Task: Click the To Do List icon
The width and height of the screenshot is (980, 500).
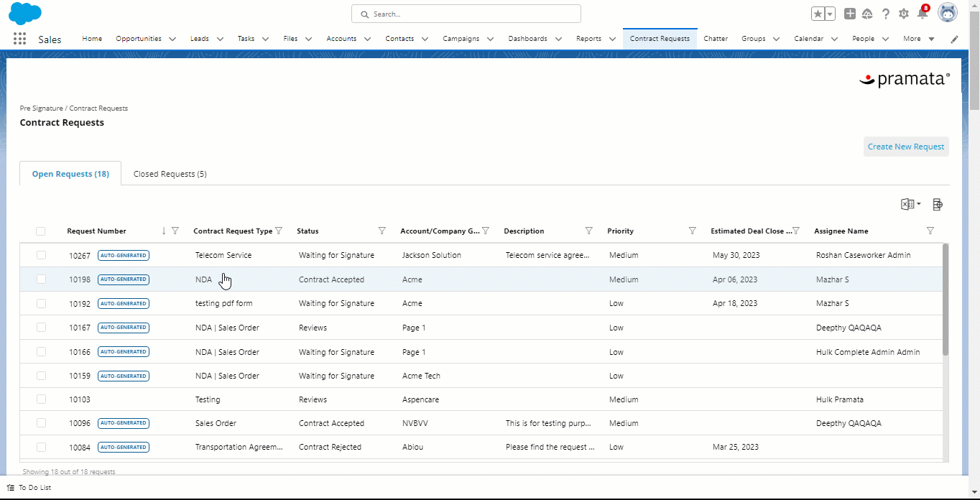Action: point(11,487)
